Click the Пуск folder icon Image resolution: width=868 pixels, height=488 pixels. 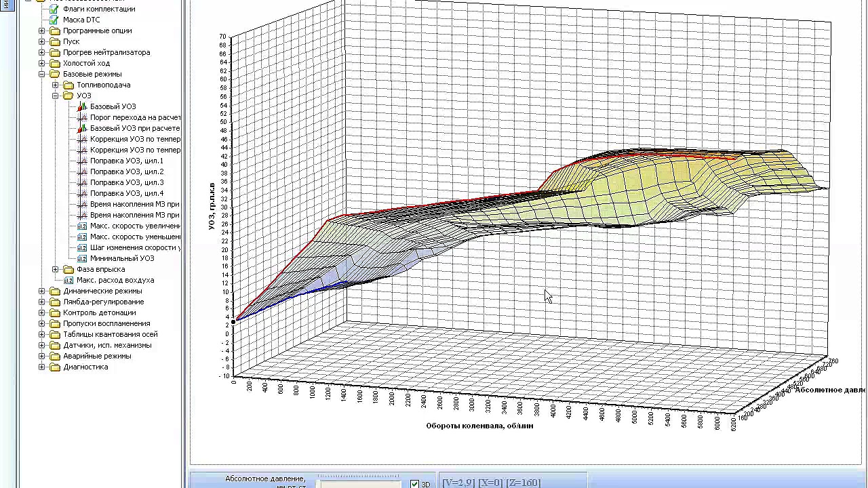point(55,41)
